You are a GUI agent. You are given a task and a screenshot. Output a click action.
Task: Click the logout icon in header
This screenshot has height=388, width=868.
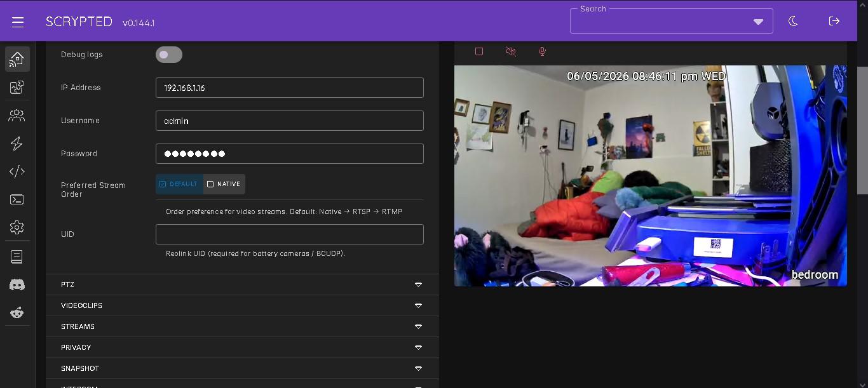tap(834, 21)
